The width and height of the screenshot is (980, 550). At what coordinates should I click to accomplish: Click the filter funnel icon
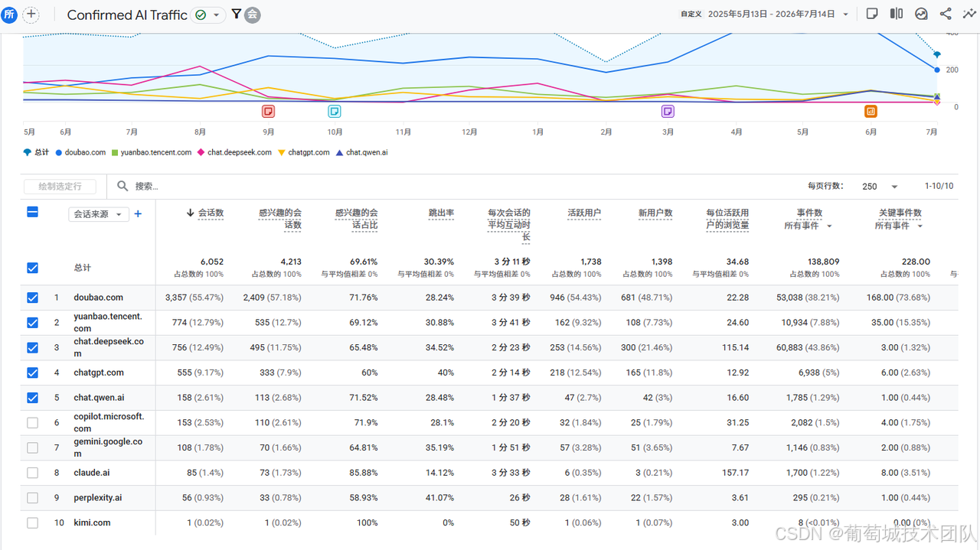(236, 14)
